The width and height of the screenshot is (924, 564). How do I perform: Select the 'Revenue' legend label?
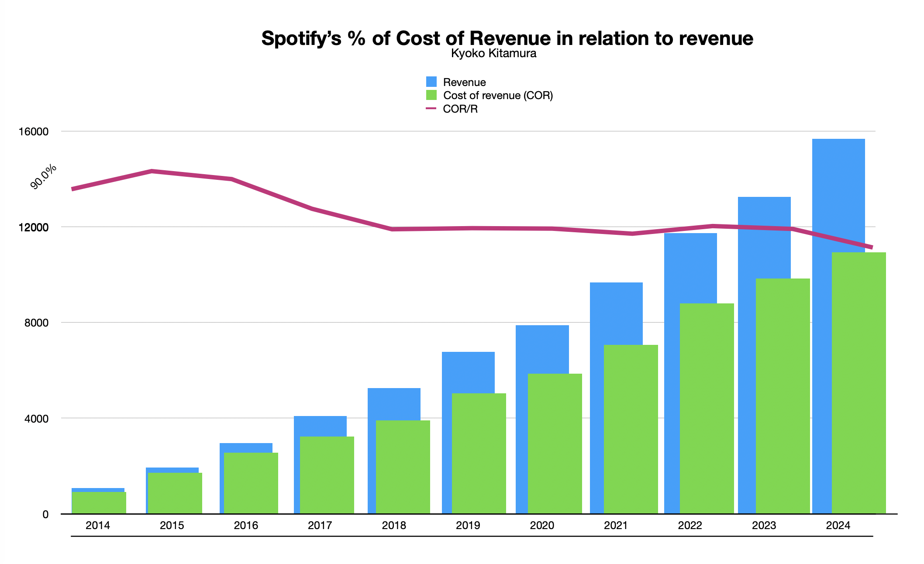pos(464,82)
